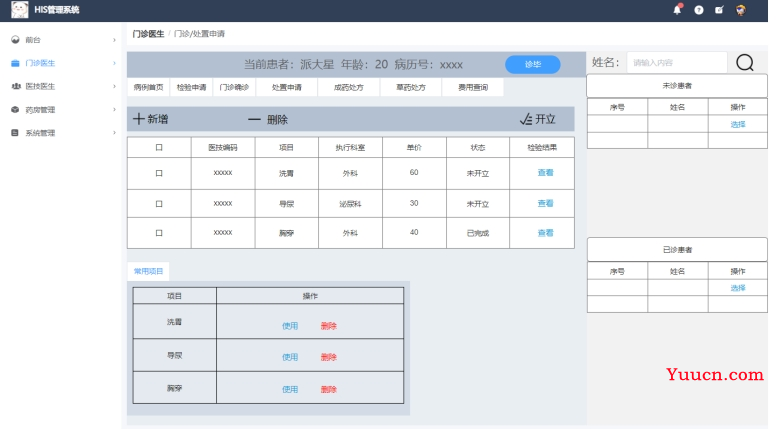
Task: Expand the 门诊医生 menu chevron
Action: click(x=114, y=63)
